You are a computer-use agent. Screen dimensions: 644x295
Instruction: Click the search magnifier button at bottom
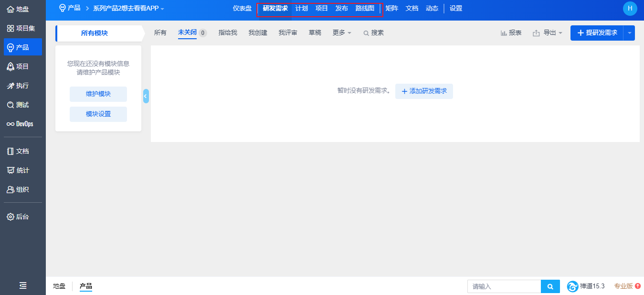550,286
